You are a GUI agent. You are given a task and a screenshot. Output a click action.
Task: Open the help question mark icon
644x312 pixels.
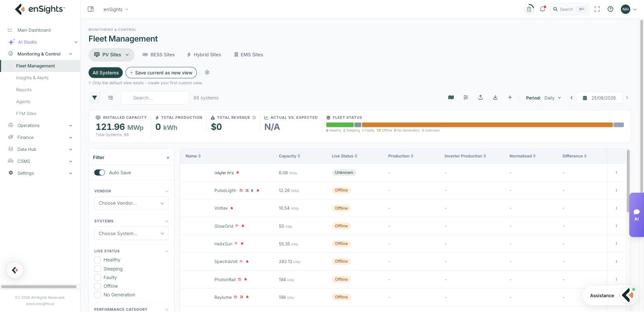(611, 9)
